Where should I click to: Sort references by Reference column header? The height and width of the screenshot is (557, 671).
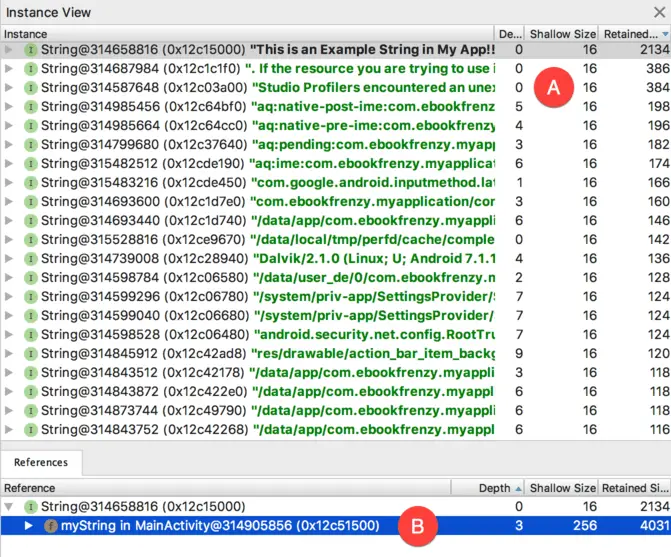point(226,488)
